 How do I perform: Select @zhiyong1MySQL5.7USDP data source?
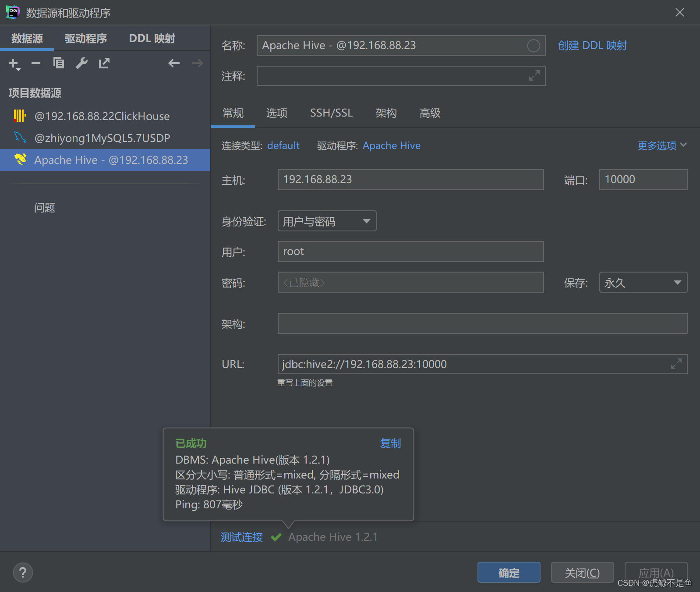coord(105,138)
